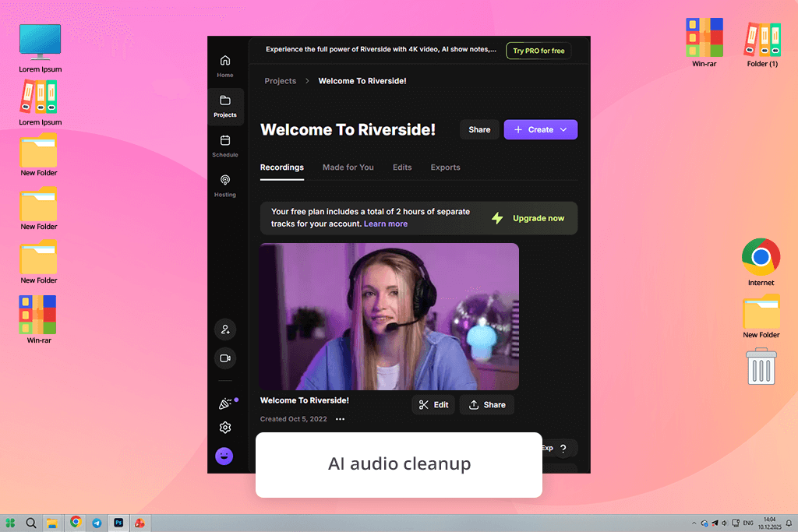The width and height of the screenshot is (798, 532).
Task: Open Chrome from the taskbar
Action: (x=76, y=523)
